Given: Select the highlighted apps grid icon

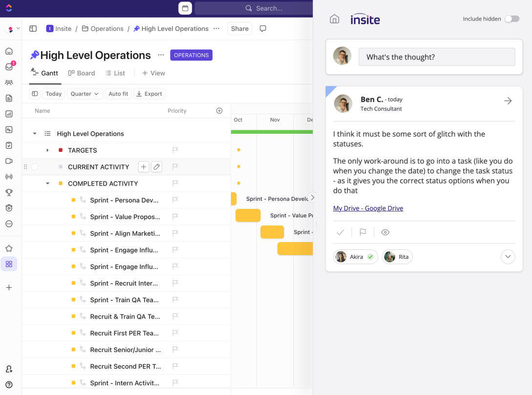Looking at the screenshot, I should (9, 264).
